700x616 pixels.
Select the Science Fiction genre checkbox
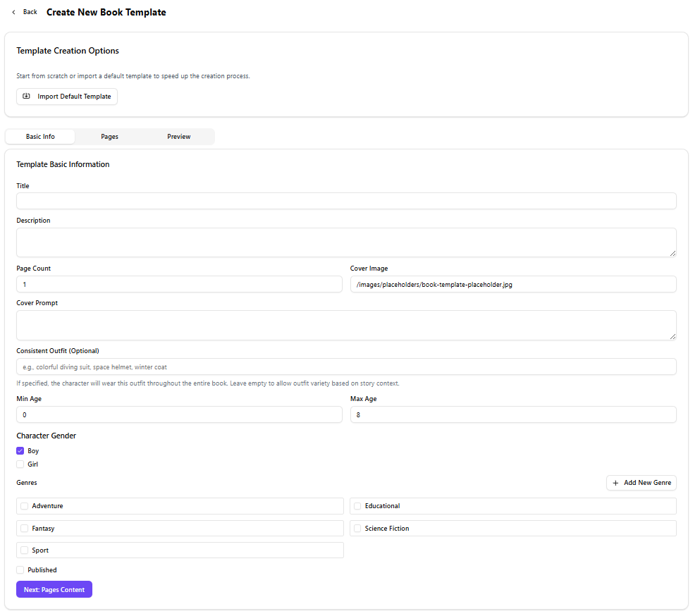[357, 529]
